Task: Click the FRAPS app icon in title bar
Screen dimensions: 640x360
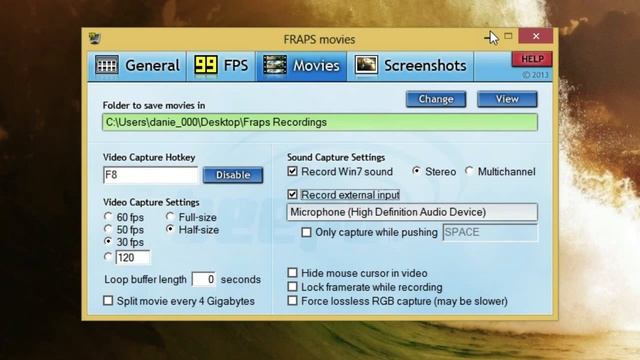Action: pos(95,39)
